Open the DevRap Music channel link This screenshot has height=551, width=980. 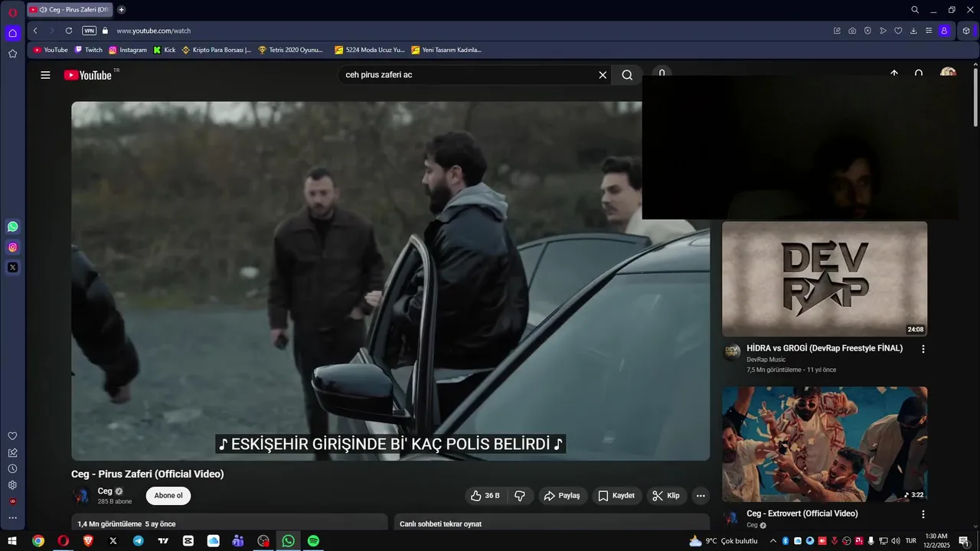click(x=766, y=360)
